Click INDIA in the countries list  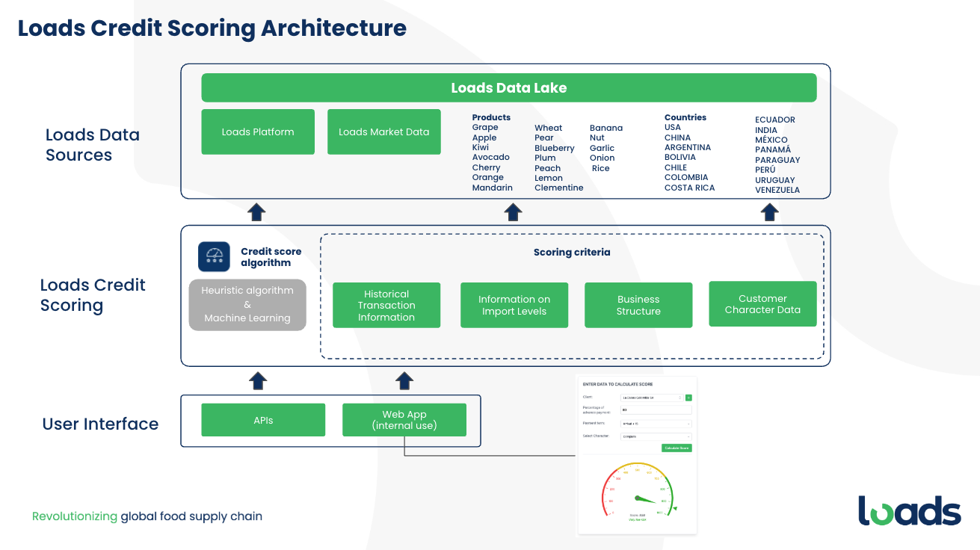[766, 130]
